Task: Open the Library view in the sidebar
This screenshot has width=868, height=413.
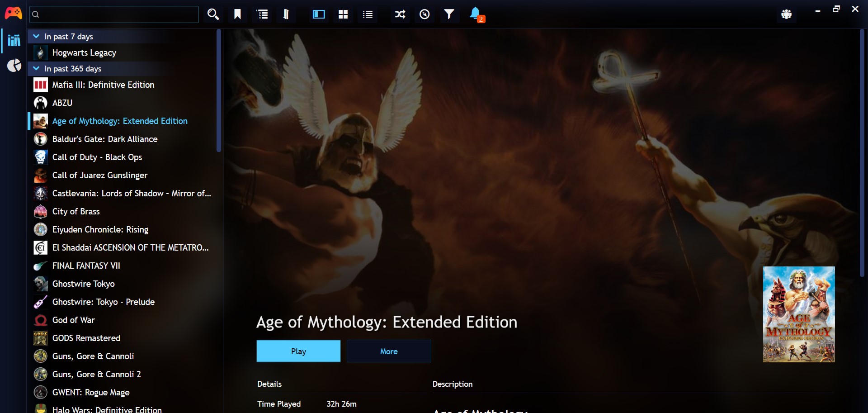Action: pyautogui.click(x=14, y=40)
